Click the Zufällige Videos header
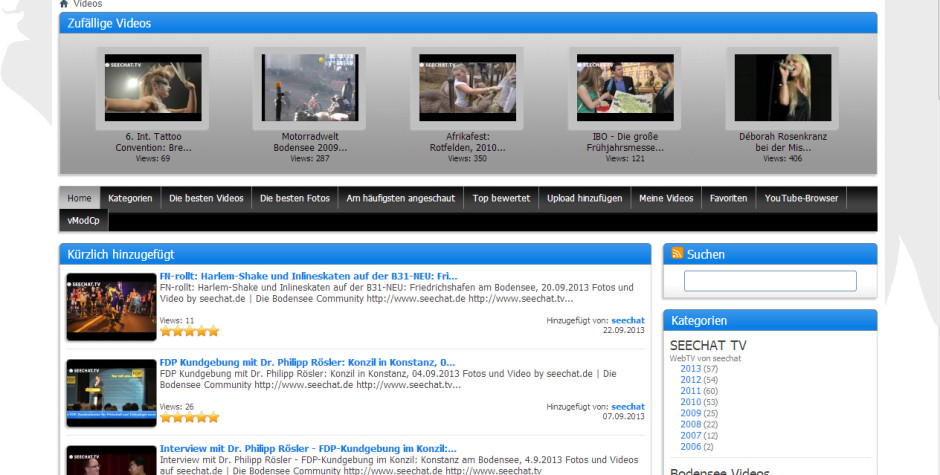The height and width of the screenshot is (475, 940). (x=468, y=23)
